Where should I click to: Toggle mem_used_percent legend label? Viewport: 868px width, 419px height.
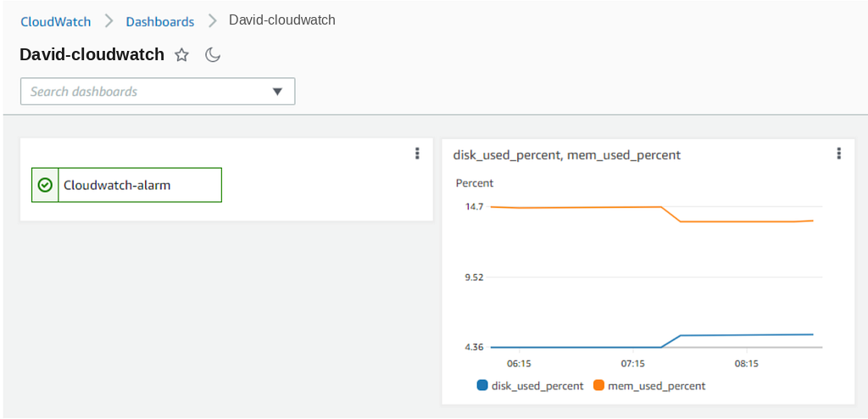coord(657,386)
